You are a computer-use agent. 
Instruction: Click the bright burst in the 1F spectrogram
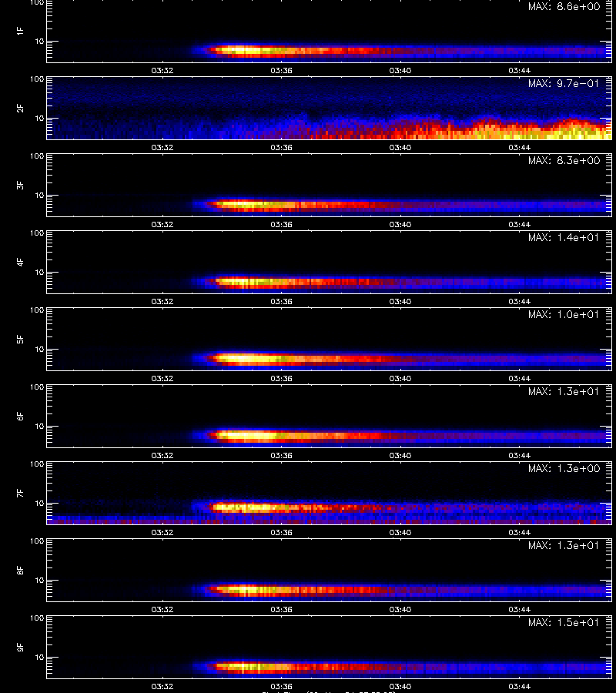[x=247, y=50]
